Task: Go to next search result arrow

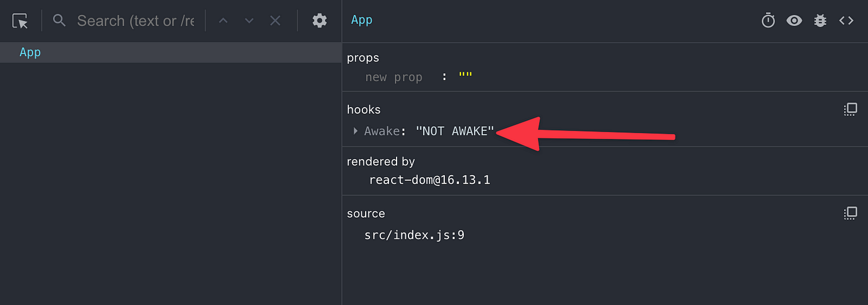Action: (x=249, y=21)
